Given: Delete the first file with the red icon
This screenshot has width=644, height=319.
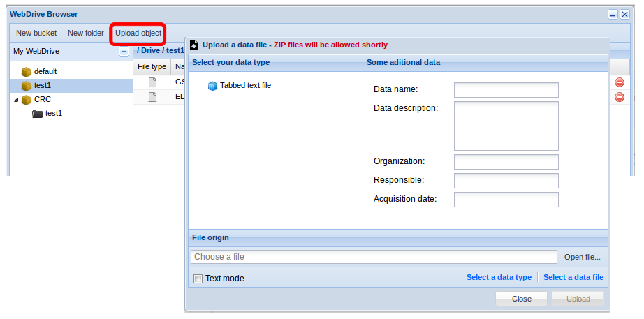Looking at the screenshot, I should 620,82.
